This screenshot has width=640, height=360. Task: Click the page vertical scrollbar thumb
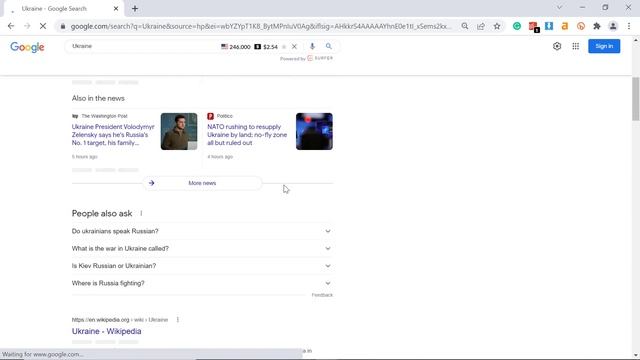[x=636, y=98]
